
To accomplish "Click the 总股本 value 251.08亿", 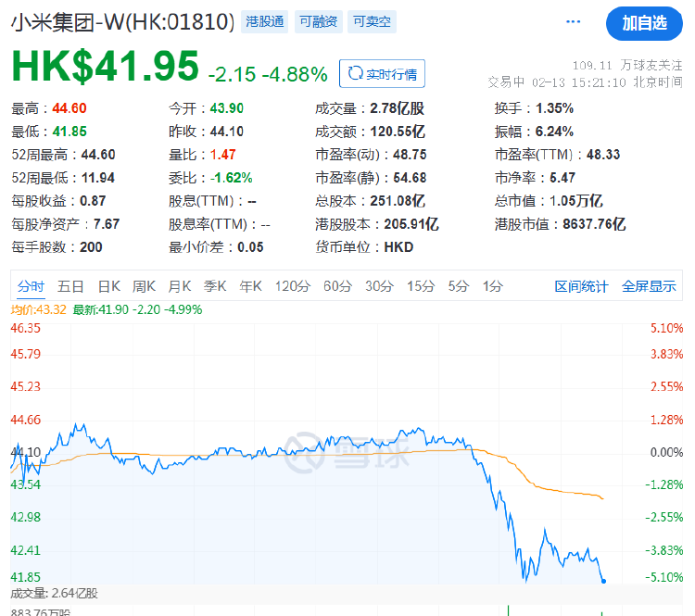I will tap(398, 201).
